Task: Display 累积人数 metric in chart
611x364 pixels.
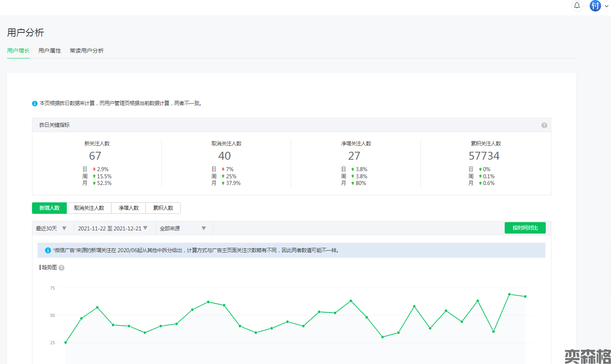Action: (163, 208)
